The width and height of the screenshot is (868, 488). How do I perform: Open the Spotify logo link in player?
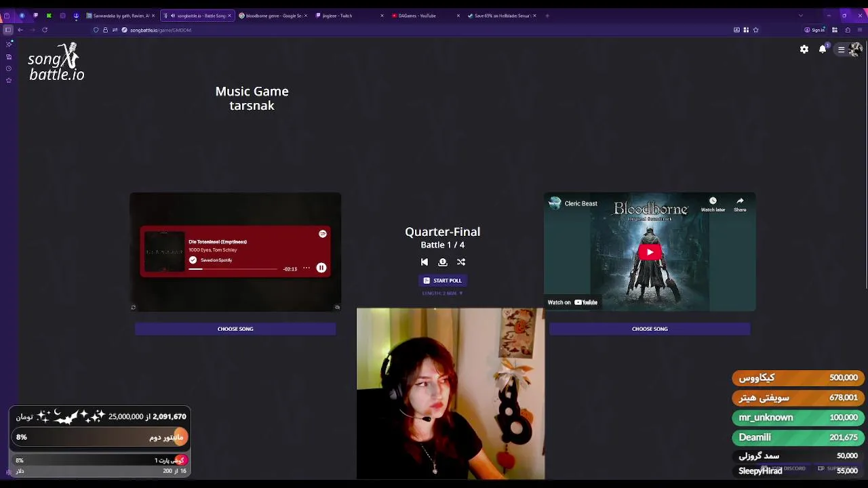(323, 234)
